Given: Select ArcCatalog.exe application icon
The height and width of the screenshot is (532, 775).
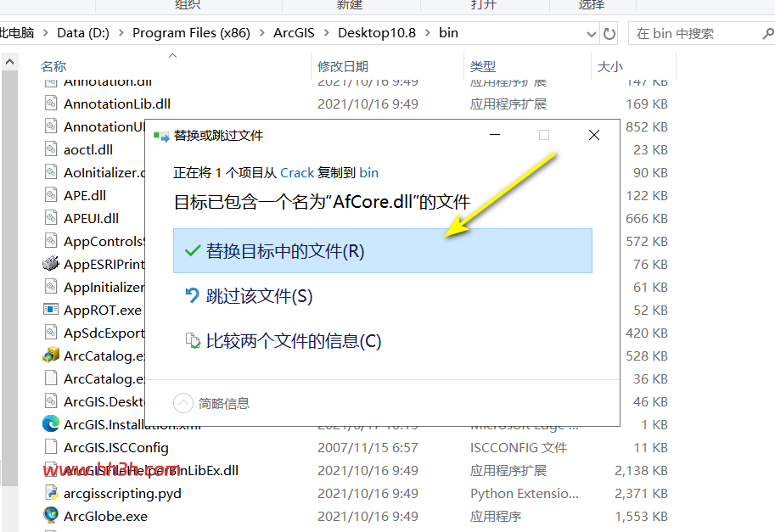Looking at the screenshot, I should click(x=51, y=356).
